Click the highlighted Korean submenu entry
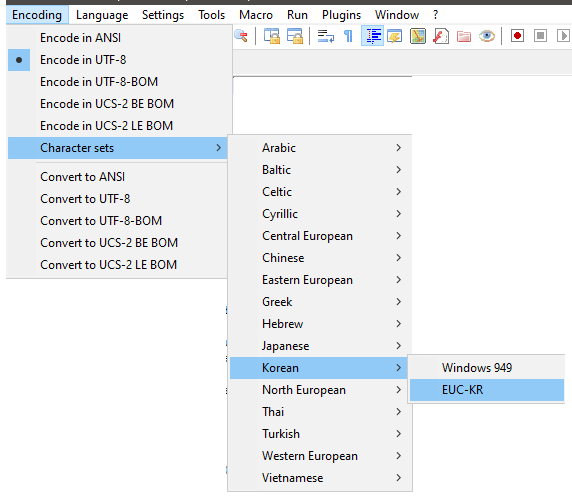The height and width of the screenshot is (498, 572). 319,368
